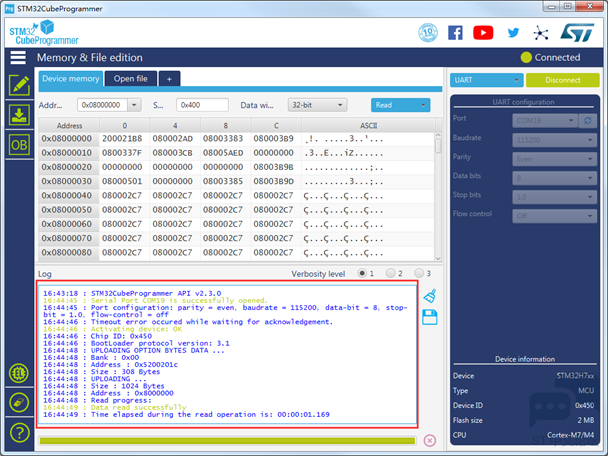Click the ASCII column header
This screenshot has height=456, width=608.
click(x=368, y=126)
